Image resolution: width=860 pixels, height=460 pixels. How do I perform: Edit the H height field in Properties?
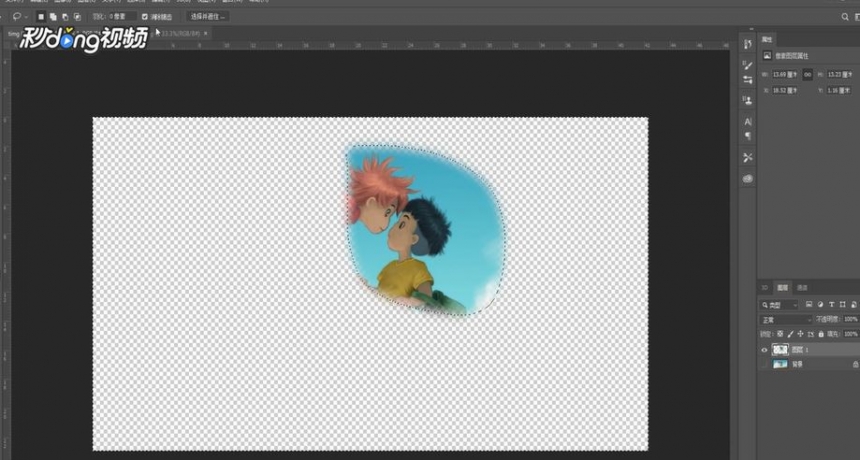(840, 74)
